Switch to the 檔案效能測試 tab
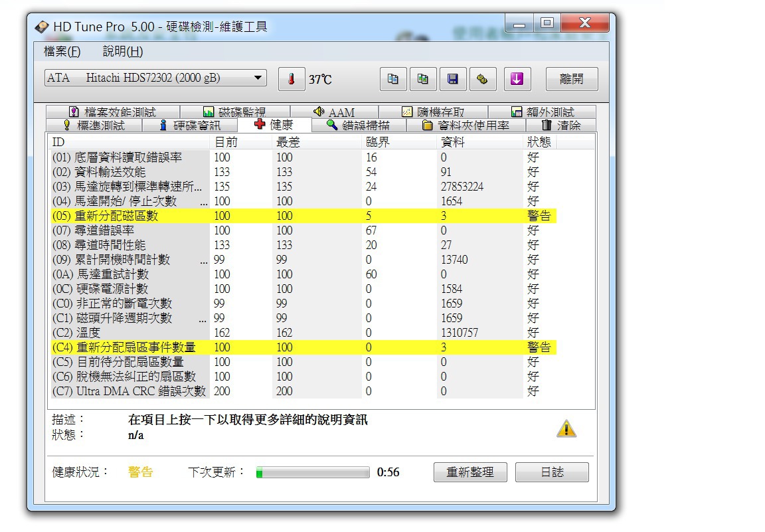765x532 pixels. 113,112
